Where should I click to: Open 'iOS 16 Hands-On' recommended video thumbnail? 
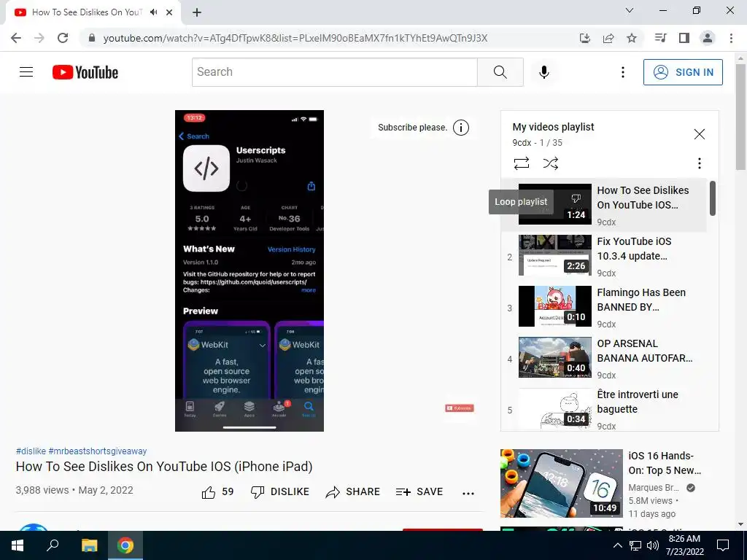(x=561, y=483)
